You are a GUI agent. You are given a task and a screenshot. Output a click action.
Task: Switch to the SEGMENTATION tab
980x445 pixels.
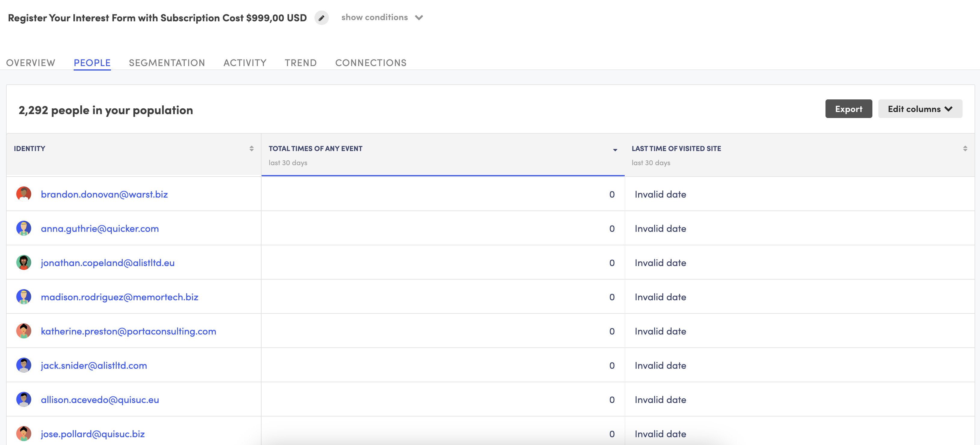[x=167, y=62]
